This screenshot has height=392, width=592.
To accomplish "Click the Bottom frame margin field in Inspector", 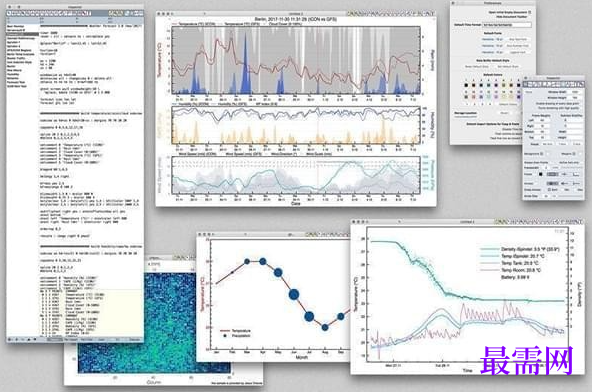I will pos(542,132).
